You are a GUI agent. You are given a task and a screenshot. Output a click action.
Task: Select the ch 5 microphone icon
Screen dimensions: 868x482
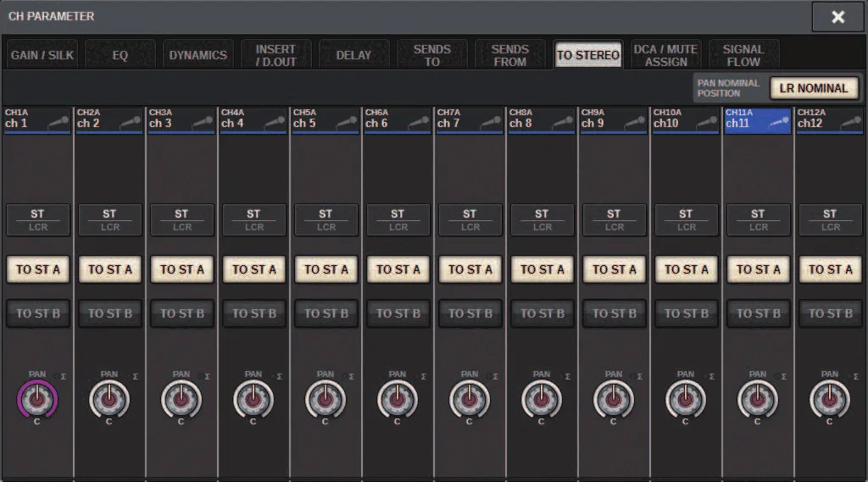(x=347, y=122)
